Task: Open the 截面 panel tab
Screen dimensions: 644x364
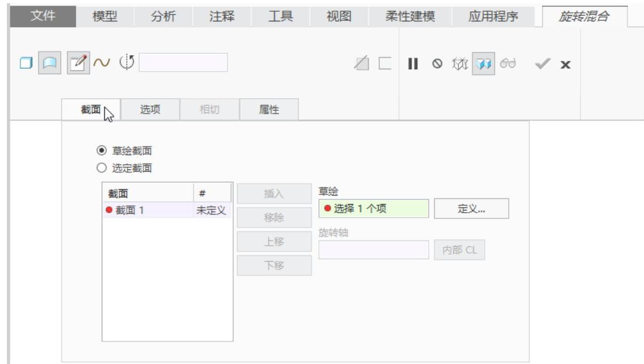Action: (x=91, y=110)
